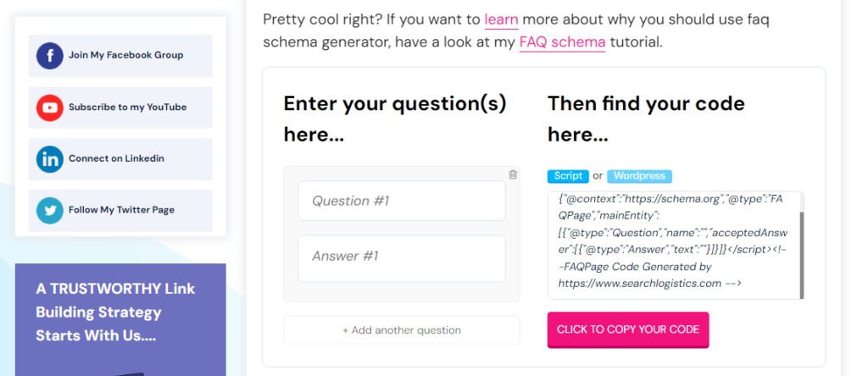Switch to the Wordpress code tab
This screenshot has width=868, height=376.
pos(639,176)
